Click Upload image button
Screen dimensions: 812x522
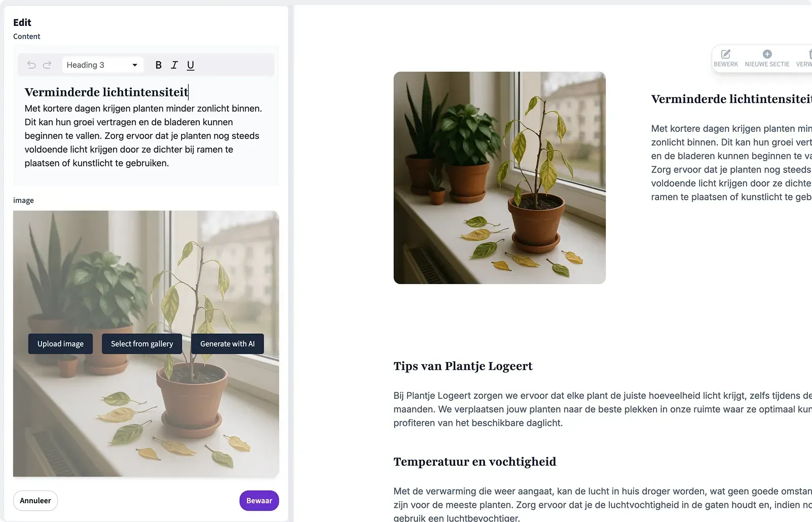[60, 344]
